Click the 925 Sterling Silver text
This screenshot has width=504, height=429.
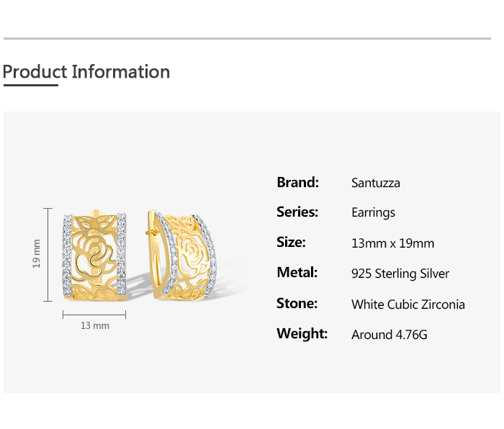[x=400, y=274]
